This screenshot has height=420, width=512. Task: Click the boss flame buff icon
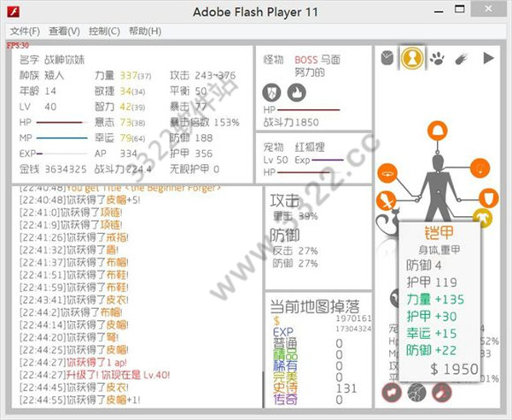(x=296, y=92)
